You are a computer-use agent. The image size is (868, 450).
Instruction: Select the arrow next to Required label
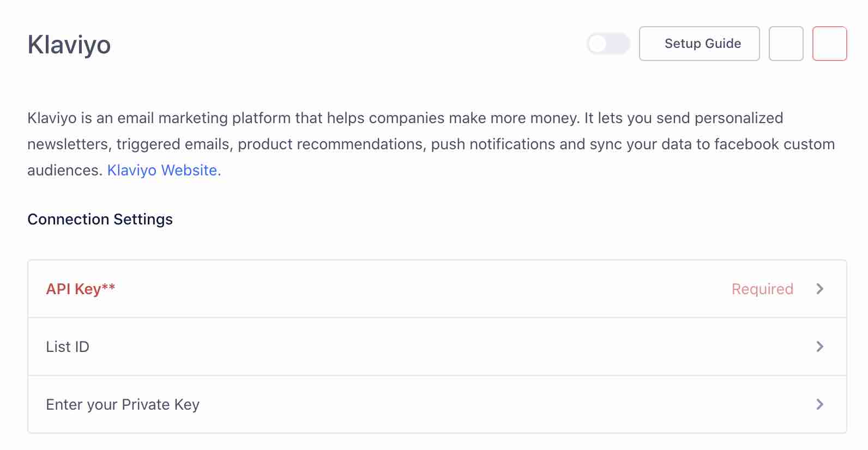[820, 289]
